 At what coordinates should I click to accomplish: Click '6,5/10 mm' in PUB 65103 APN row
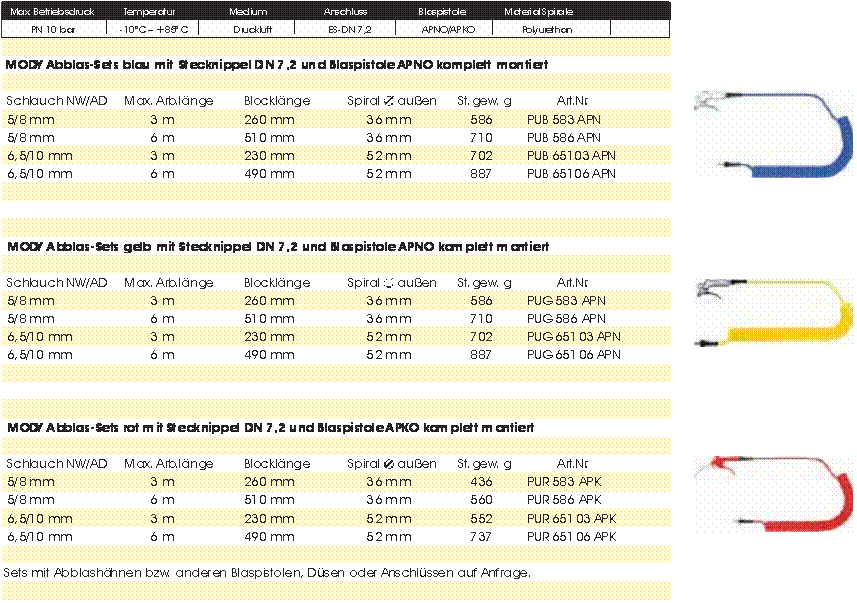(x=40, y=156)
